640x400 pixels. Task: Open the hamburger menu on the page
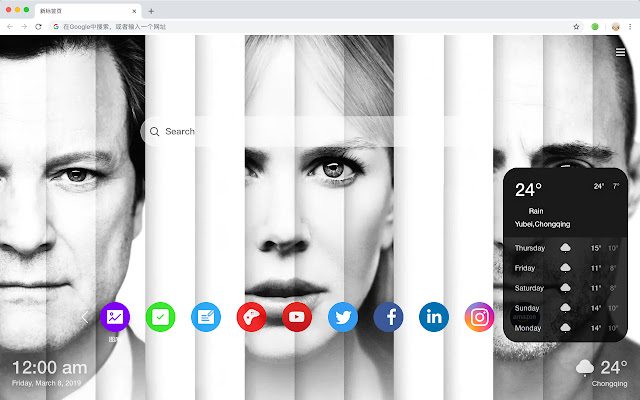click(x=620, y=52)
